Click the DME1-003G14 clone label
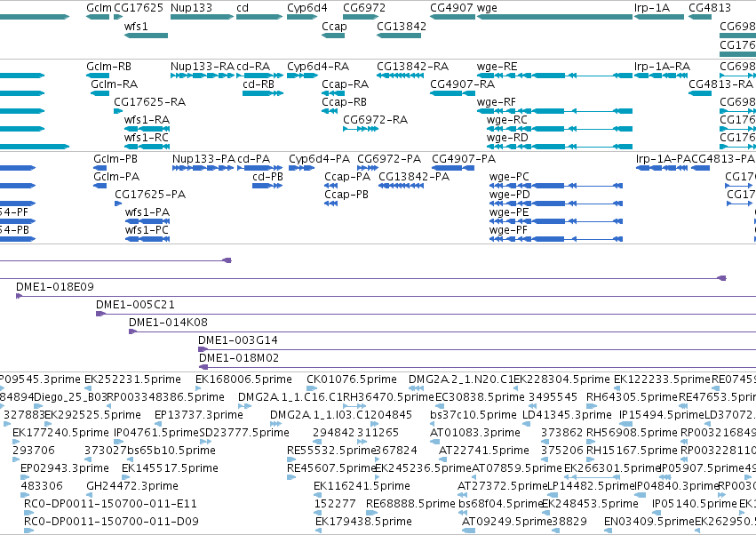The height and width of the screenshot is (535, 756). pos(238,340)
